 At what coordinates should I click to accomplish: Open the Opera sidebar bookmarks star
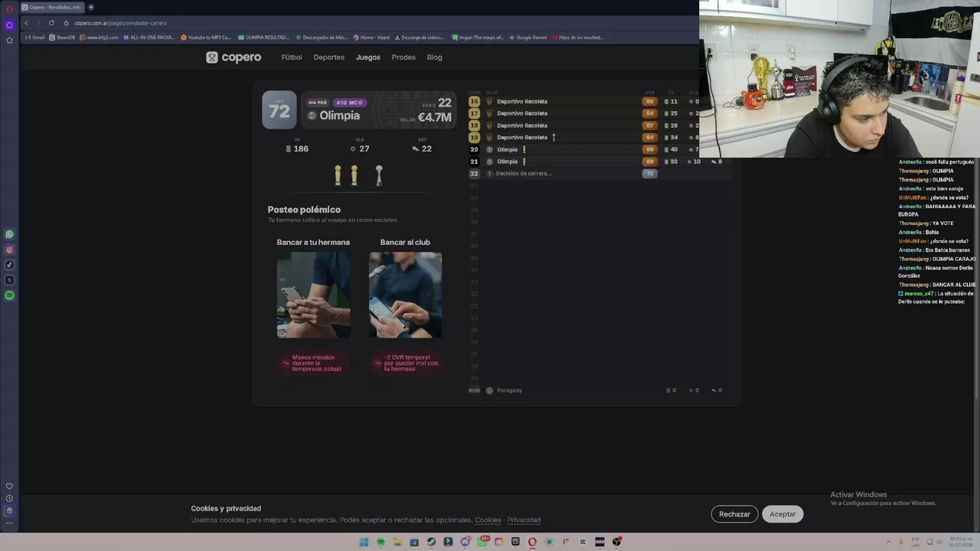click(x=9, y=40)
